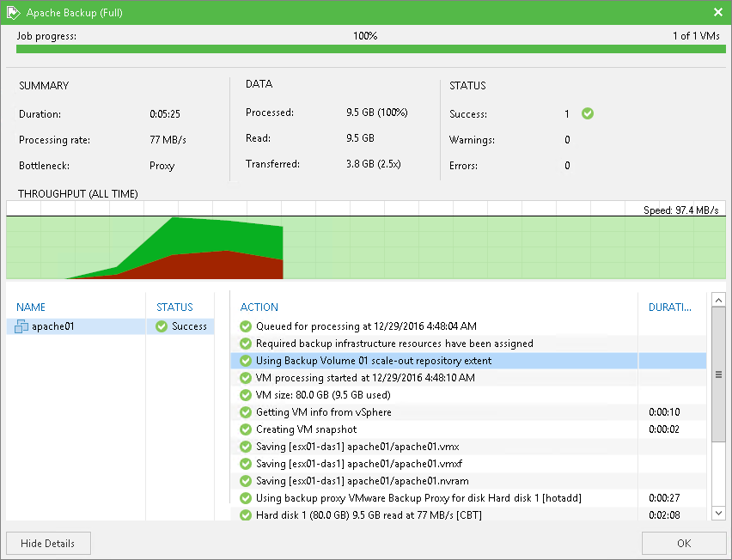Click the '1 of 1 VMs' progress text
This screenshot has height=560, width=732.
click(x=696, y=36)
